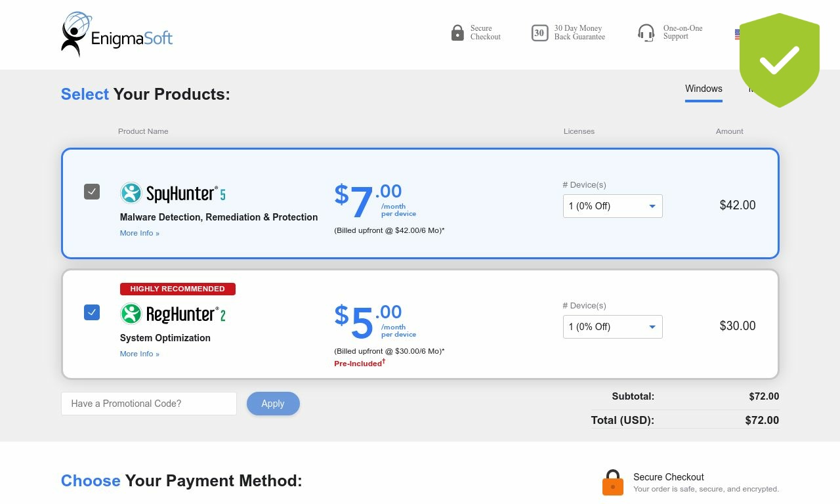Click the Promotional Code input field

click(x=149, y=404)
